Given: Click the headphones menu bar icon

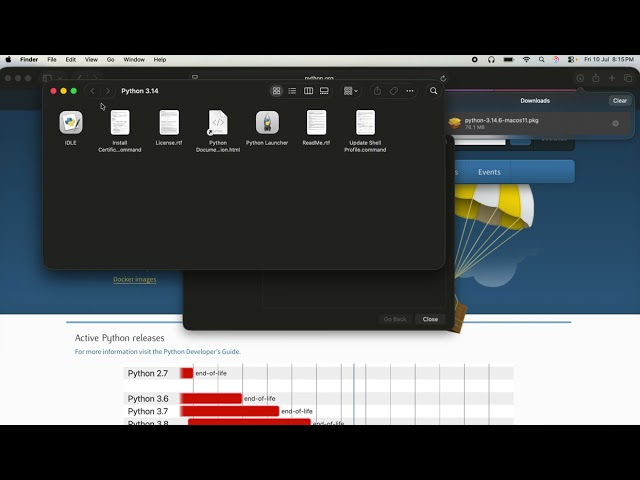Looking at the screenshot, I should pos(491,60).
